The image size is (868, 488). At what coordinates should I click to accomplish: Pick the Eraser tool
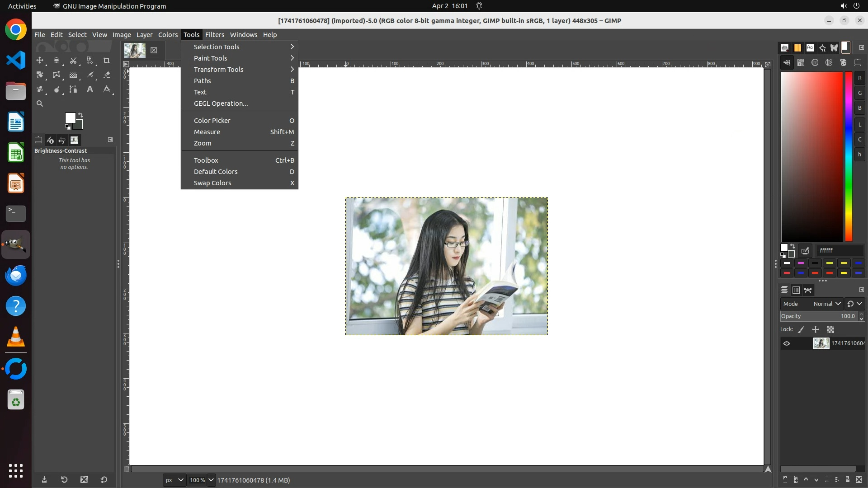(x=107, y=75)
